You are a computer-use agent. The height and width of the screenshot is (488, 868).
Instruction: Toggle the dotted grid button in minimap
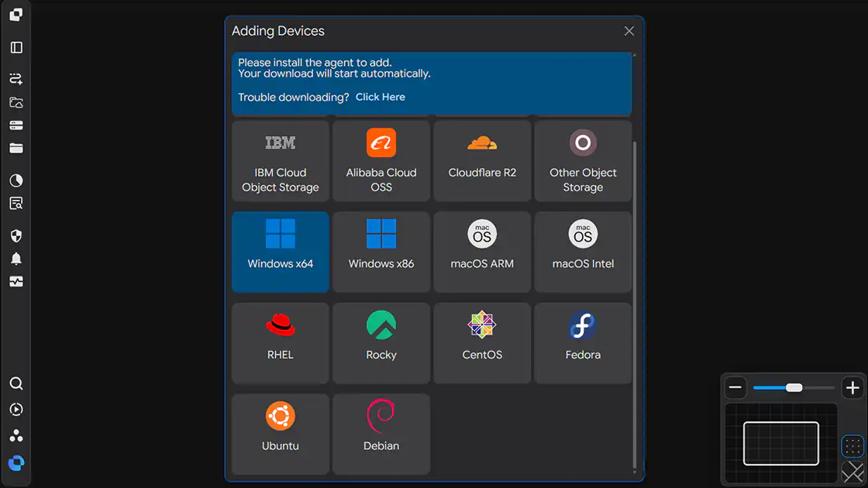click(852, 446)
